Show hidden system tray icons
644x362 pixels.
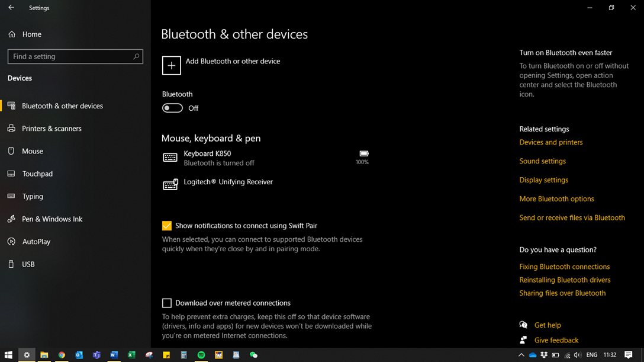(521, 355)
